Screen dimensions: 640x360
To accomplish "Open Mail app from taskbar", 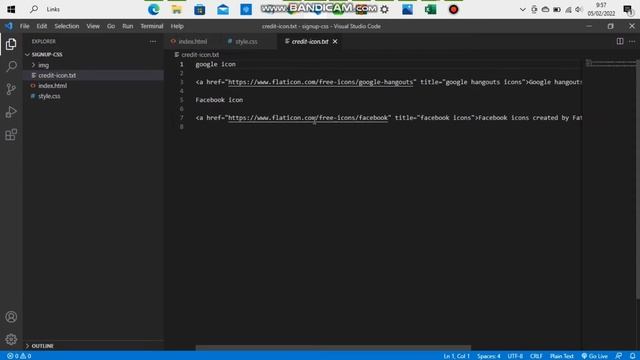I will click(x=223, y=9).
